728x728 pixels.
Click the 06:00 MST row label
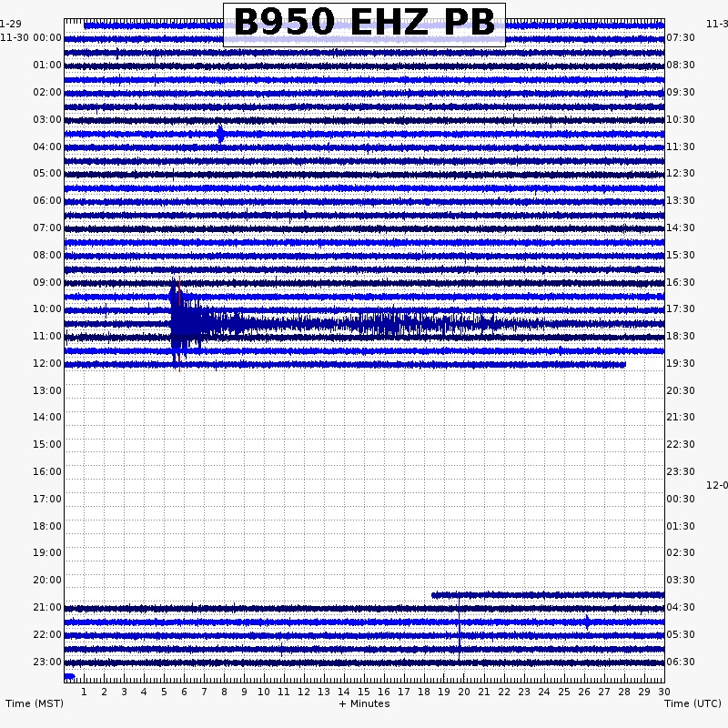coord(47,200)
